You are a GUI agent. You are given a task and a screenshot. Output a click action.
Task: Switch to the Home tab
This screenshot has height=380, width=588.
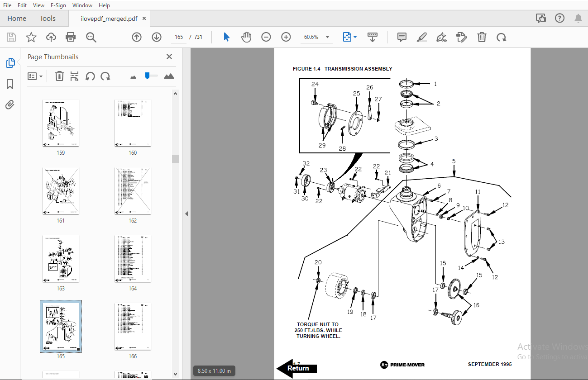coord(17,19)
